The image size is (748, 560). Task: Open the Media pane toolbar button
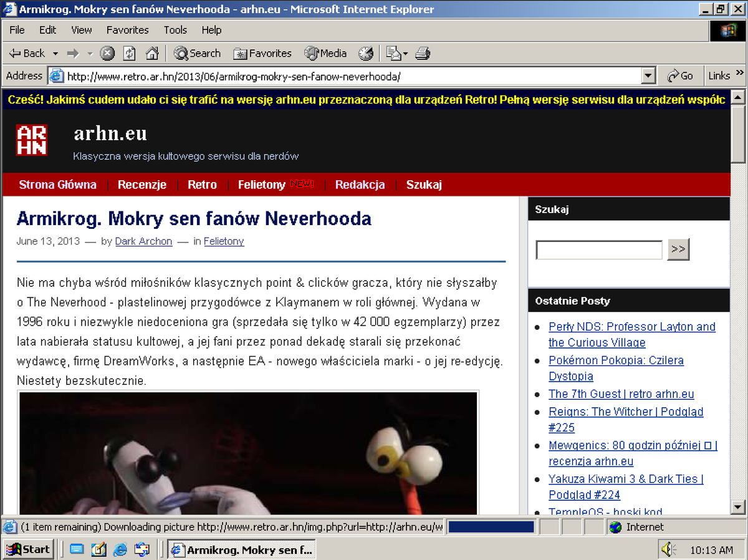pos(325,54)
